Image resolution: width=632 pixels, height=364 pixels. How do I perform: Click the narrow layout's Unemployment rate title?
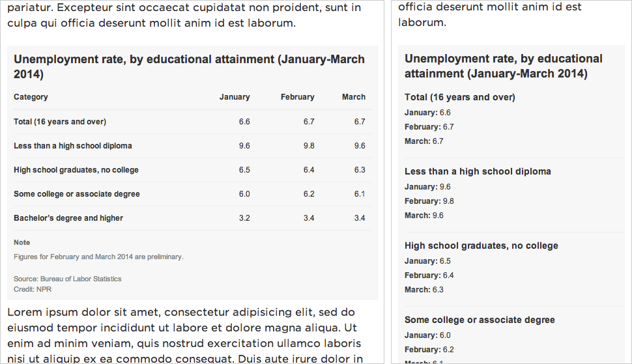coord(504,66)
